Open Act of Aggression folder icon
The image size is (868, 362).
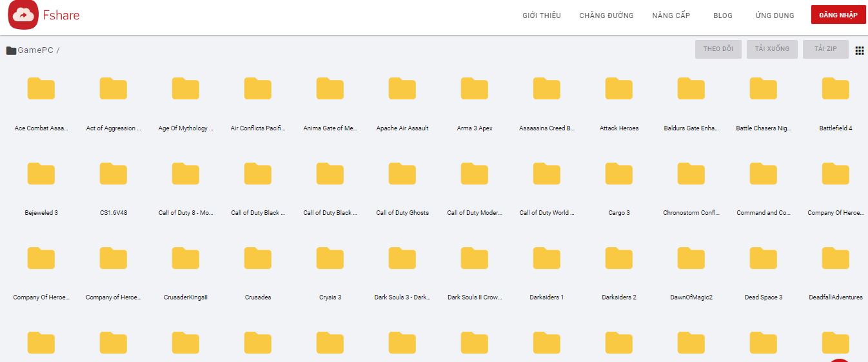point(113,88)
